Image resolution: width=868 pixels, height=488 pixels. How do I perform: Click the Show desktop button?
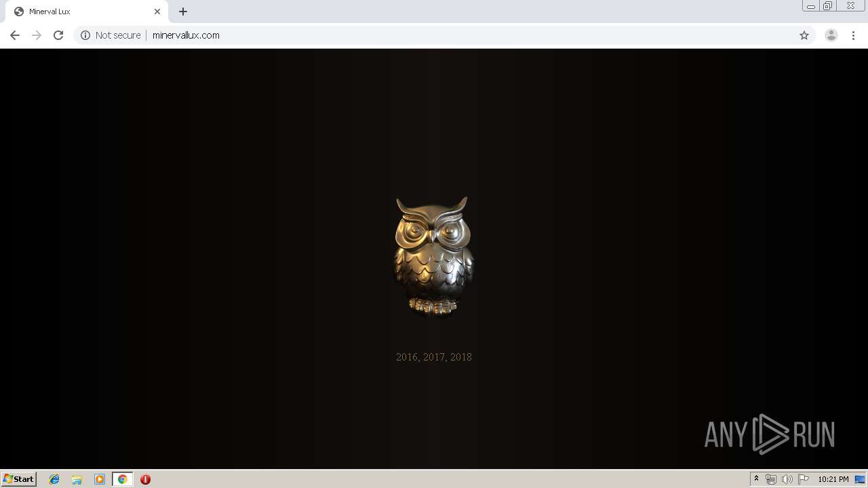861,479
